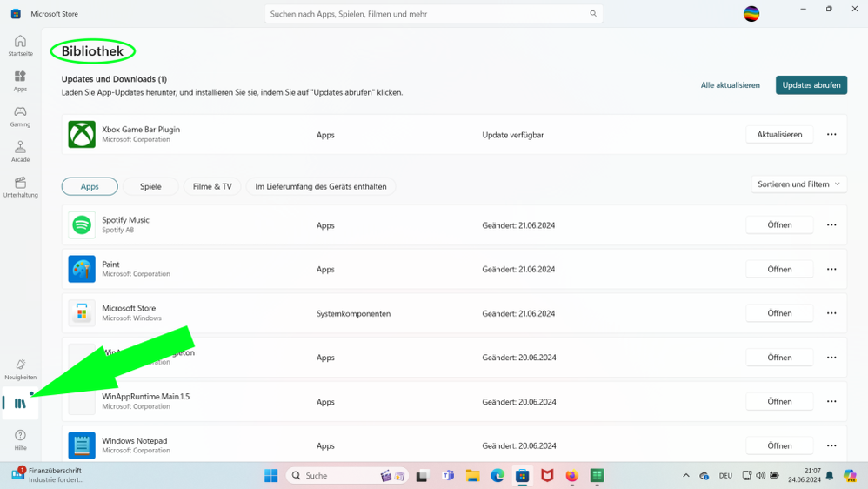Select the Unterhaltung sidebar icon
Screen dimensions: 868x489
pyautogui.click(x=20, y=187)
